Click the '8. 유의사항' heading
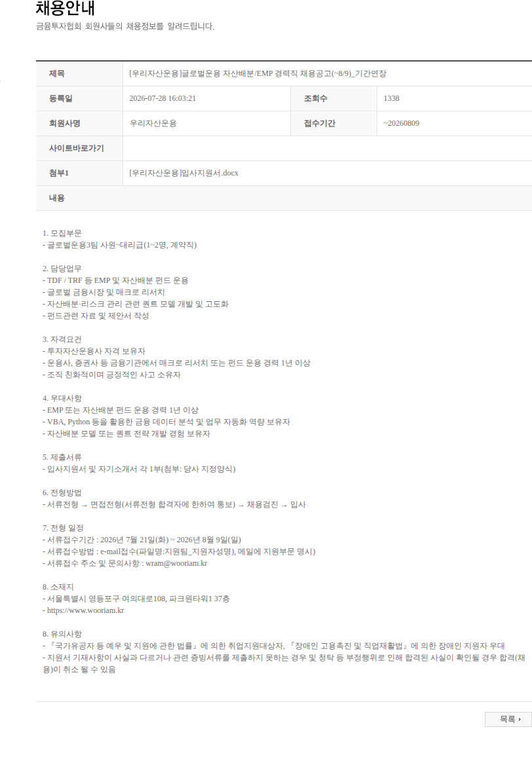This screenshot has height=763, width=532. click(62, 635)
